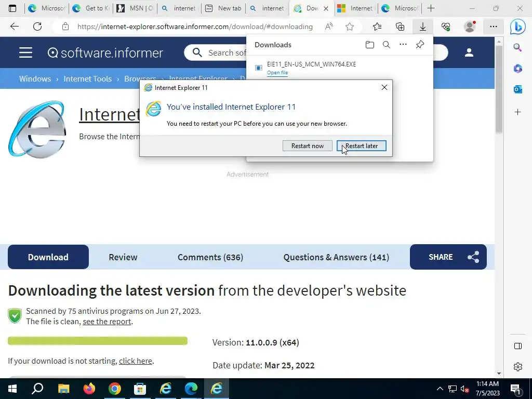Click the muted volume tray icon
This screenshot has width=532, height=399.
point(464,389)
